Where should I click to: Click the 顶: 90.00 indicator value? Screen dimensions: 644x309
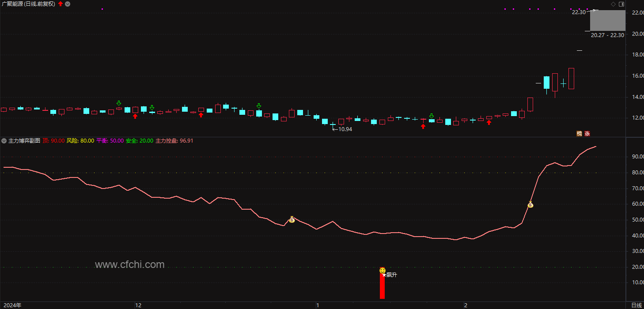tap(53, 141)
